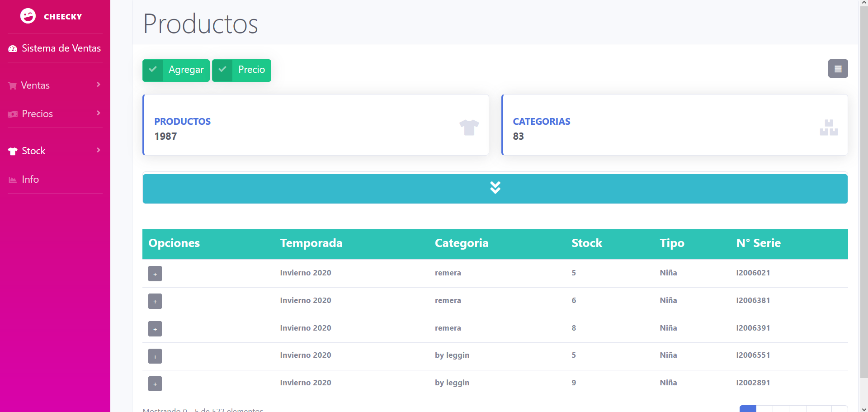Click the Cheecky smiley logo icon
The image size is (868, 412).
[x=28, y=15]
